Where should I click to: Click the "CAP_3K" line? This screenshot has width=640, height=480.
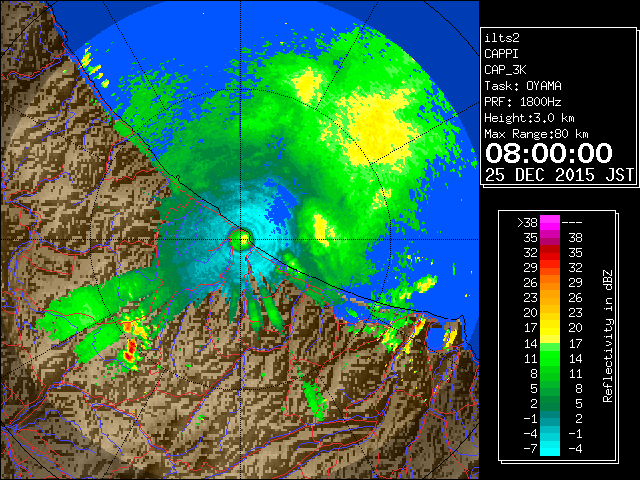(505, 70)
